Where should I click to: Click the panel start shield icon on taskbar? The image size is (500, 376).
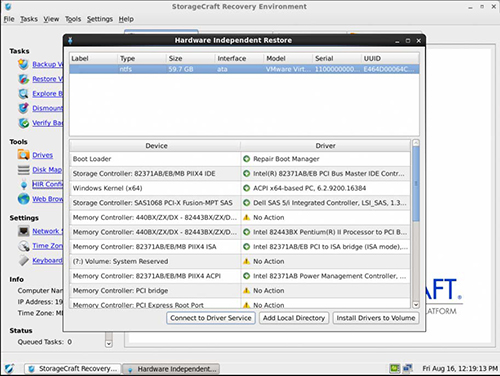(9, 369)
